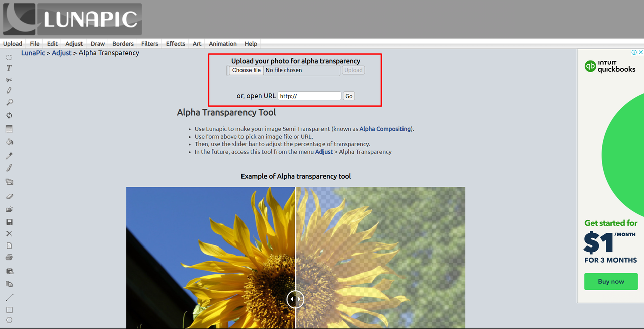644x329 pixels.
Task: Select the Eraser tool
Action: [9, 196]
